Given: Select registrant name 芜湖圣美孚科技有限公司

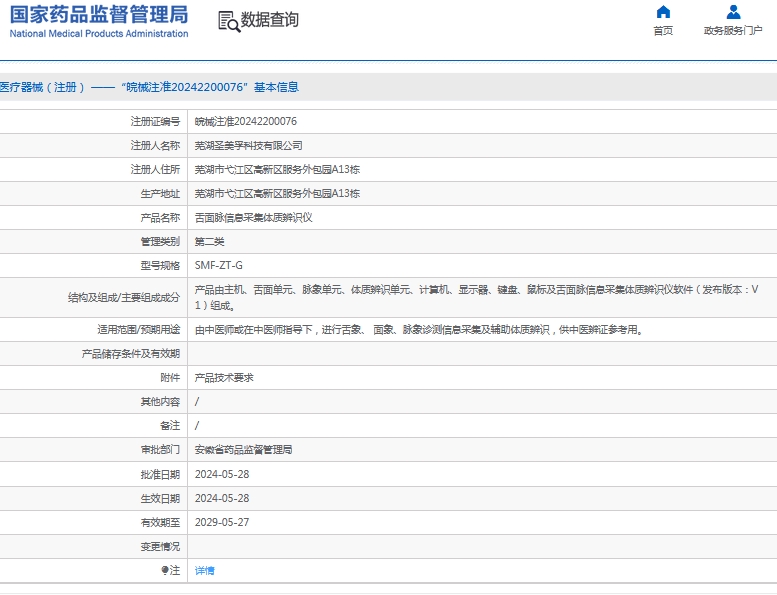Looking at the screenshot, I should pyautogui.click(x=248, y=146).
